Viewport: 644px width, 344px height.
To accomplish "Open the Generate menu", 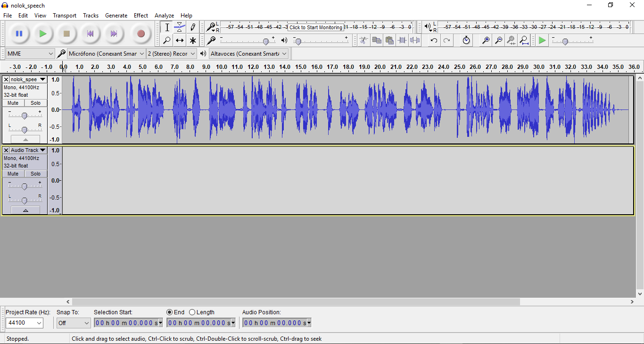I will pos(116,15).
